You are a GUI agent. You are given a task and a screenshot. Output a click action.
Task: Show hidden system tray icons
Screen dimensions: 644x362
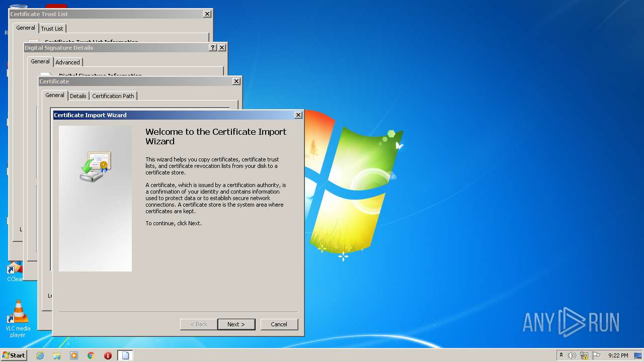pos(561,355)
